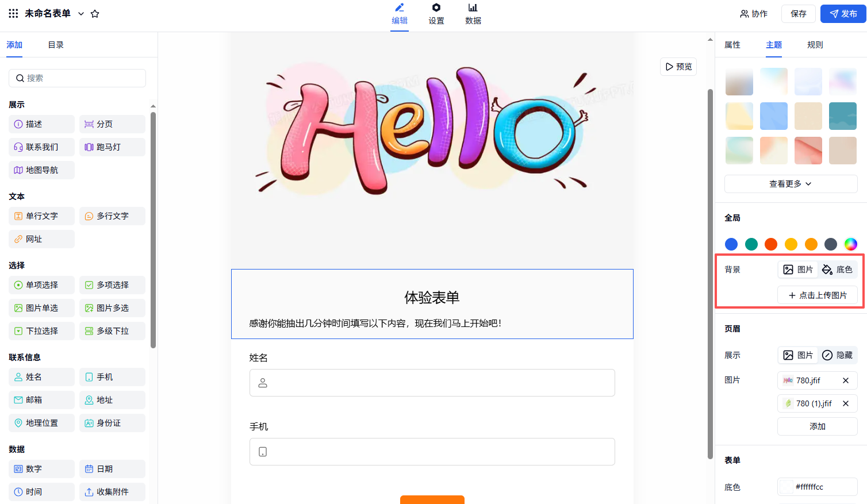The width and height of the screenshot is (867, 504).
Task: Click the 发布 publish button
Action: [x=843, y=14]
